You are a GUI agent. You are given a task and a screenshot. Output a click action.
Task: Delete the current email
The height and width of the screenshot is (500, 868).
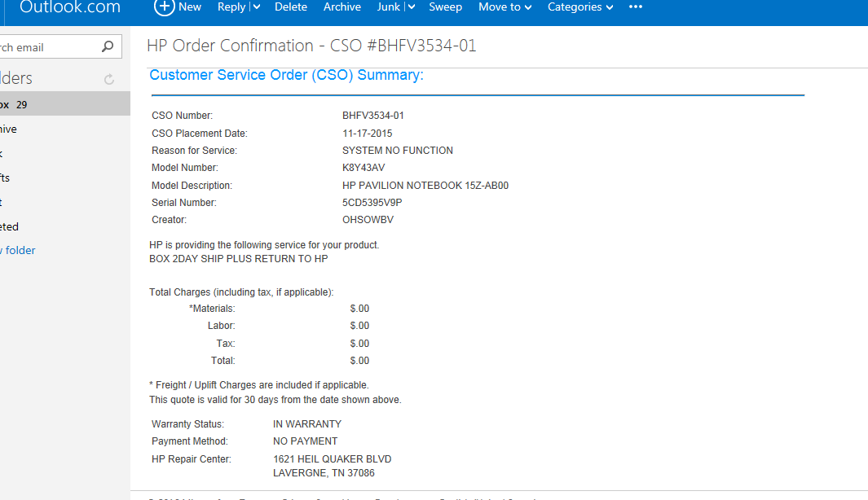click(291, 7)
